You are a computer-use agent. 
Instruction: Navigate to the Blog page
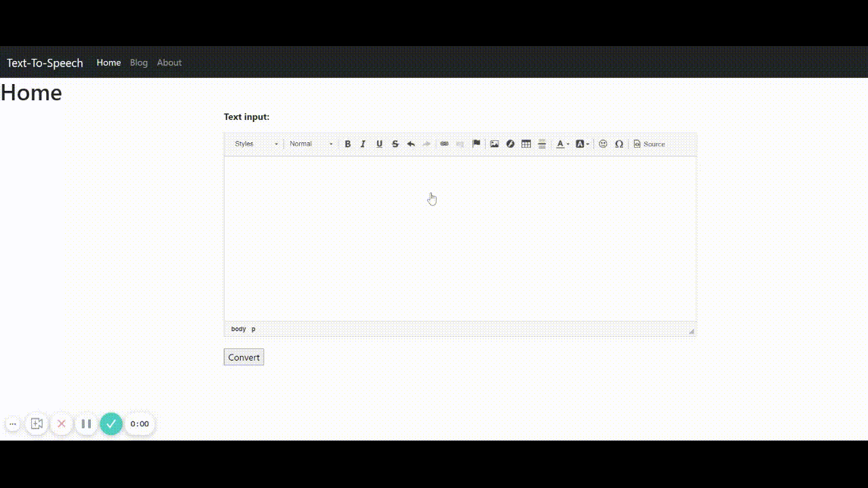(138, 62)
